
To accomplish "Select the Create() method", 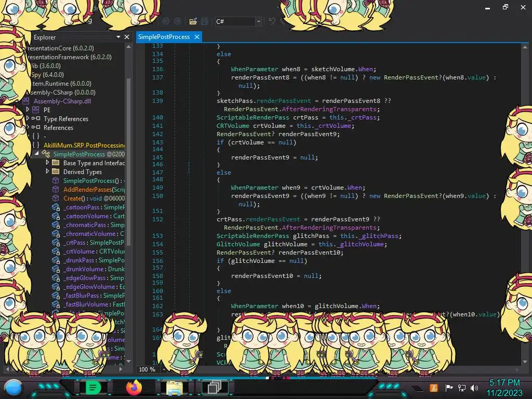I will (94, 198).
